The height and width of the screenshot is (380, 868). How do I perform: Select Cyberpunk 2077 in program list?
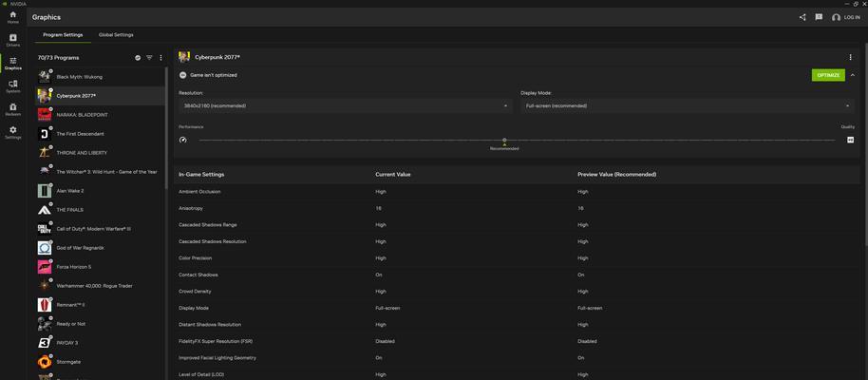101,96
